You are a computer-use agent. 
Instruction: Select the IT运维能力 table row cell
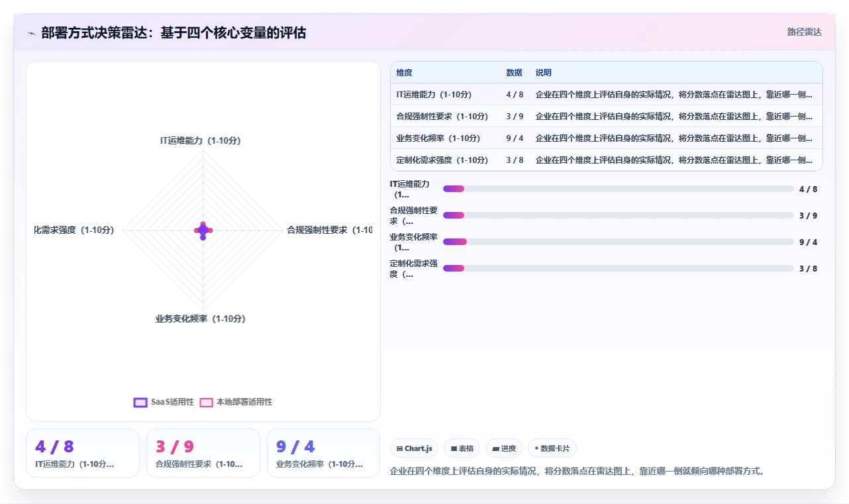pos(434,94)
